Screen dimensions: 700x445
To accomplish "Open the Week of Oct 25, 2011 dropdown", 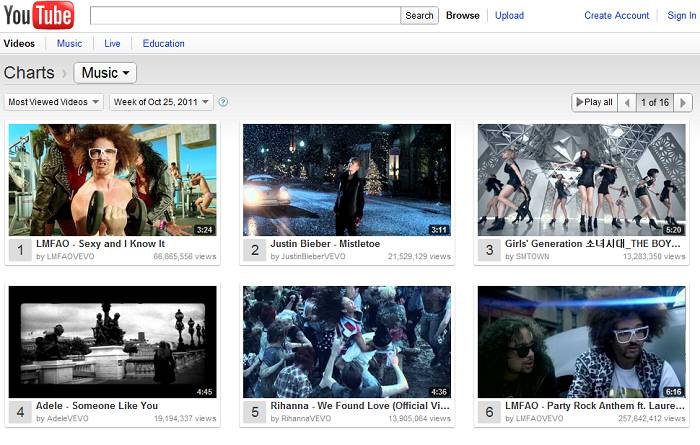I will click(x=161, y=102).
